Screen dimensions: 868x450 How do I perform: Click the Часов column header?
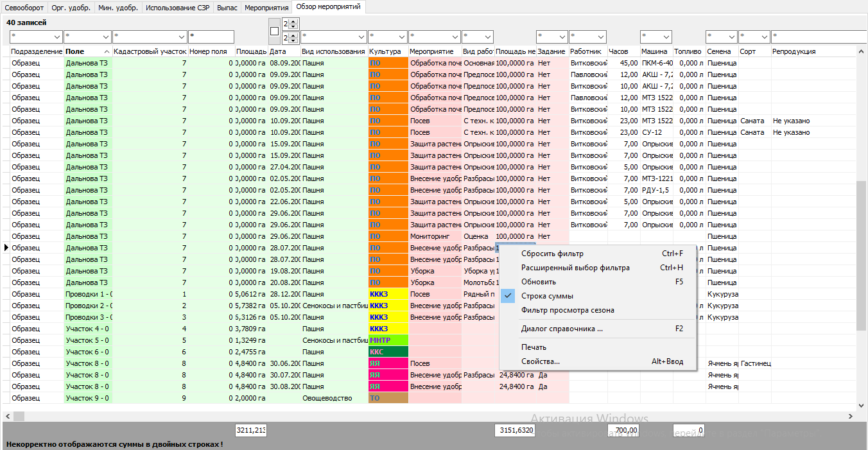623,51
